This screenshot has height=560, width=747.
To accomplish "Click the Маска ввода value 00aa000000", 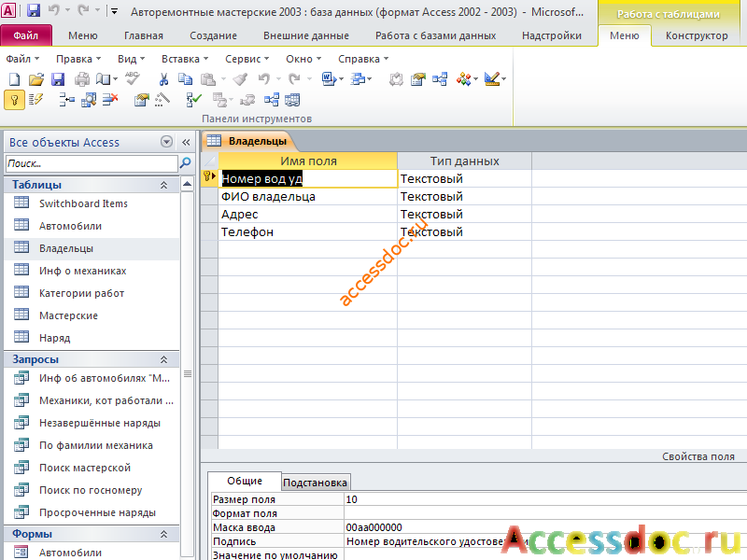I will coord(374,527).
